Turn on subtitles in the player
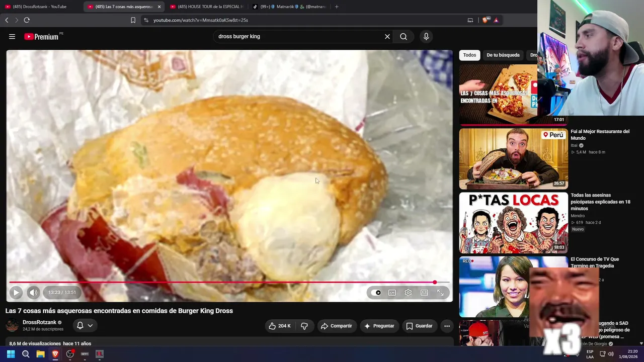This screenshot has width=644, height=362. [x=392, y=293]
